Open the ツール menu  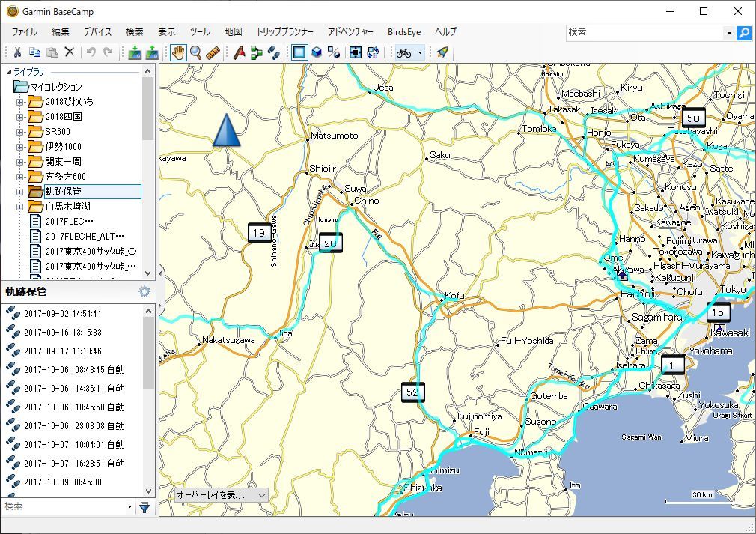pyautogui.click(x=200, y=32)
